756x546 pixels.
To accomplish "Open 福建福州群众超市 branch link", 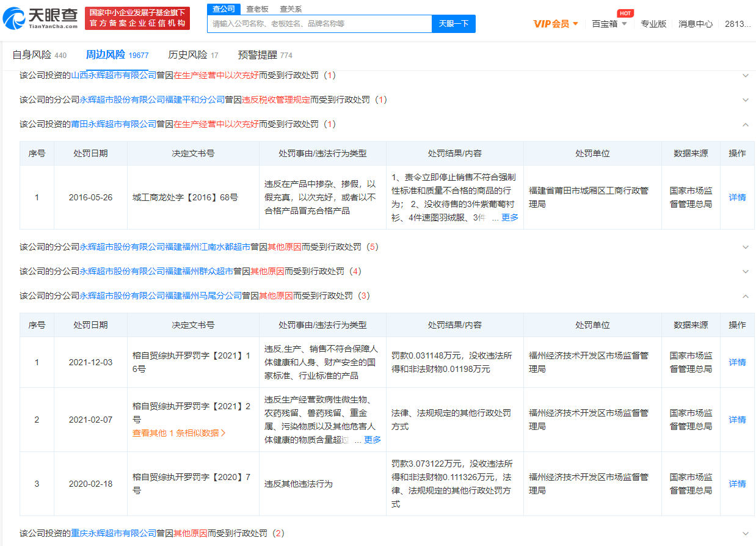I will pos(156,271).
